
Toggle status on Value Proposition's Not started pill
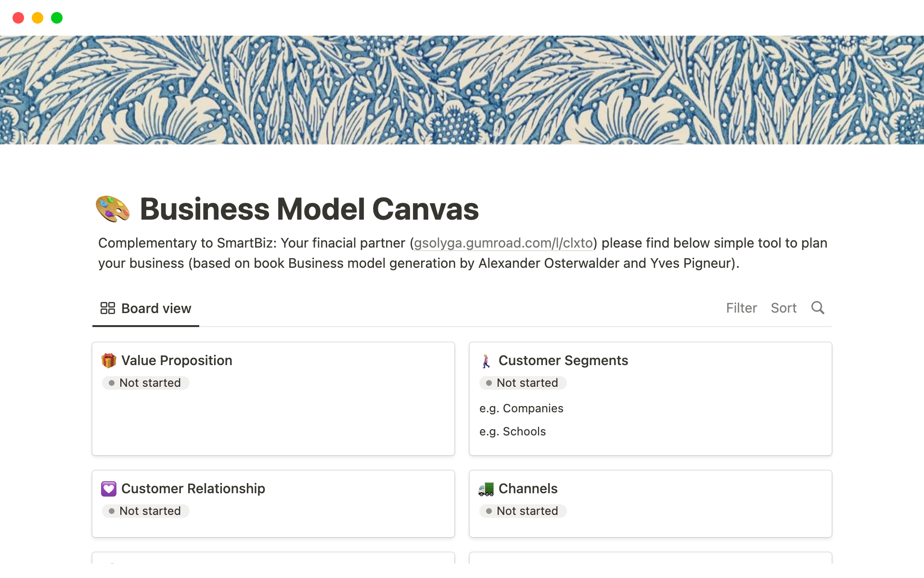[146, 383]
